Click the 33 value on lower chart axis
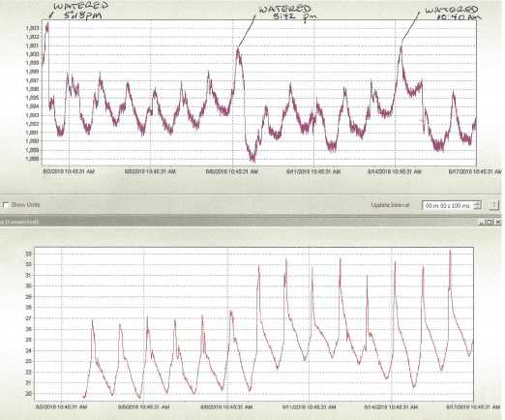This screenshot has width=505, height=420. [28, 254]
